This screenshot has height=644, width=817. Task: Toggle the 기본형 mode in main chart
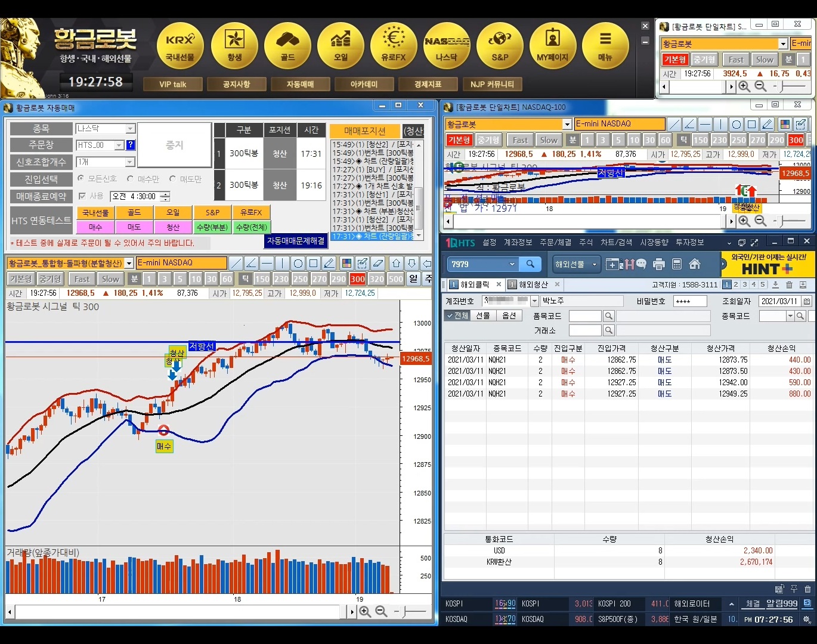pyautogui.click(x=21, y=279)
